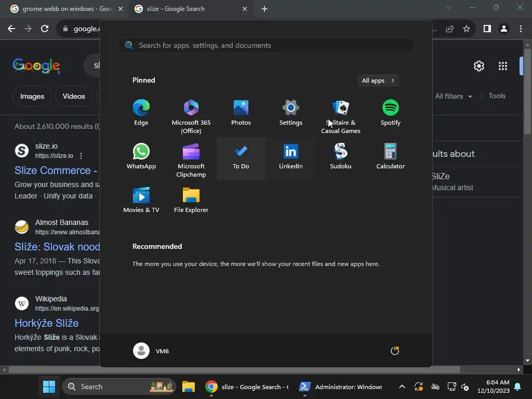Close the slize Google Search tab
The height and width of the screenshot is (399, 532).
click(245, 9)
